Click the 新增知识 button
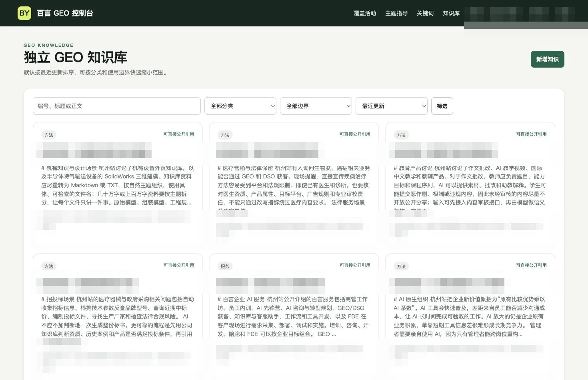 click(x=547, y=59)
